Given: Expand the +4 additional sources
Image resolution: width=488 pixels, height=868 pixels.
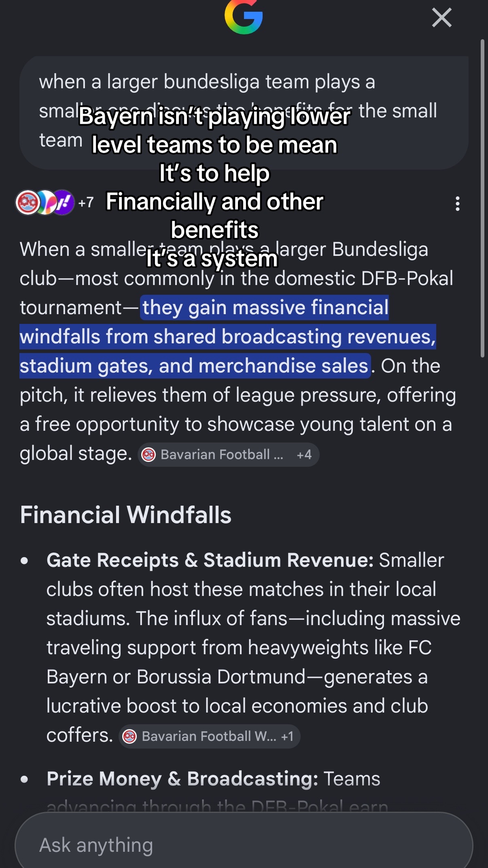Looking at the screenshot, I should (x=304, y=455).
